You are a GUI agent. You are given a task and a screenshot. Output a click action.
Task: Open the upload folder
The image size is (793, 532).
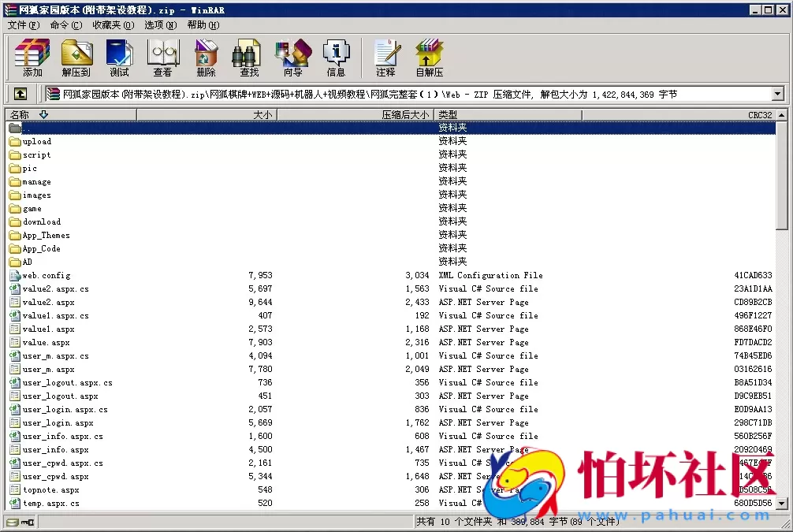37,141
